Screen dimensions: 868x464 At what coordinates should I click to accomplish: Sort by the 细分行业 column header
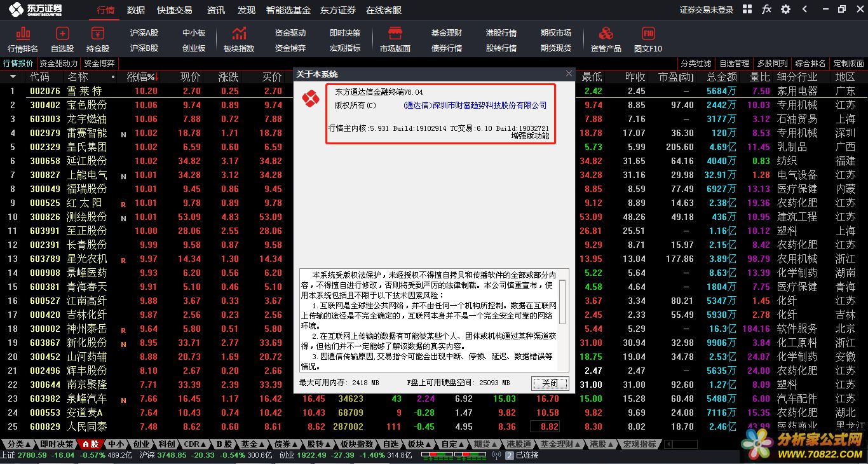click(x=797, y=77)
